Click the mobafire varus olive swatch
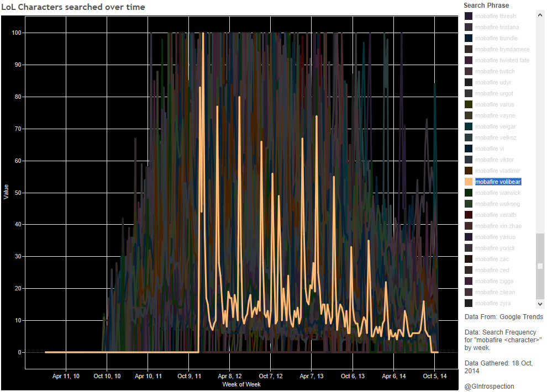 click(x=469, y=104)
